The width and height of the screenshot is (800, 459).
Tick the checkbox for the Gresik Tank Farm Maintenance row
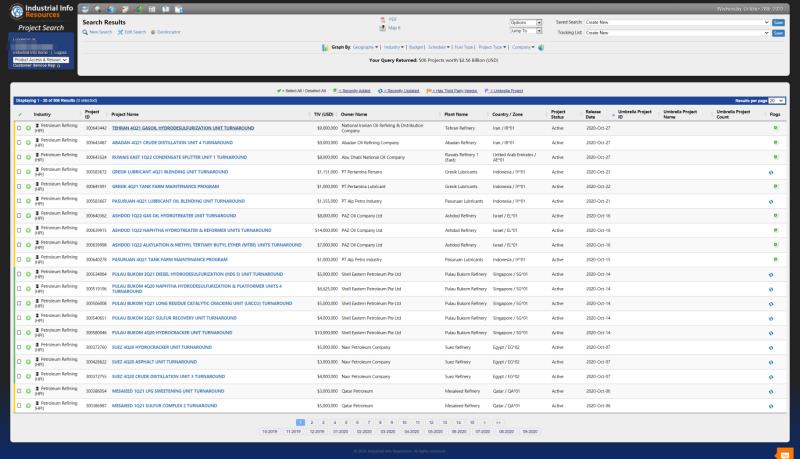click(19, 187)
